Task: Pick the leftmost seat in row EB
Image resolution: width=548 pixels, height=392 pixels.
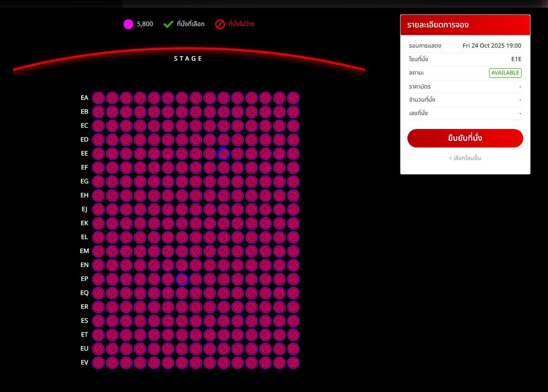Action: point(98,112)
